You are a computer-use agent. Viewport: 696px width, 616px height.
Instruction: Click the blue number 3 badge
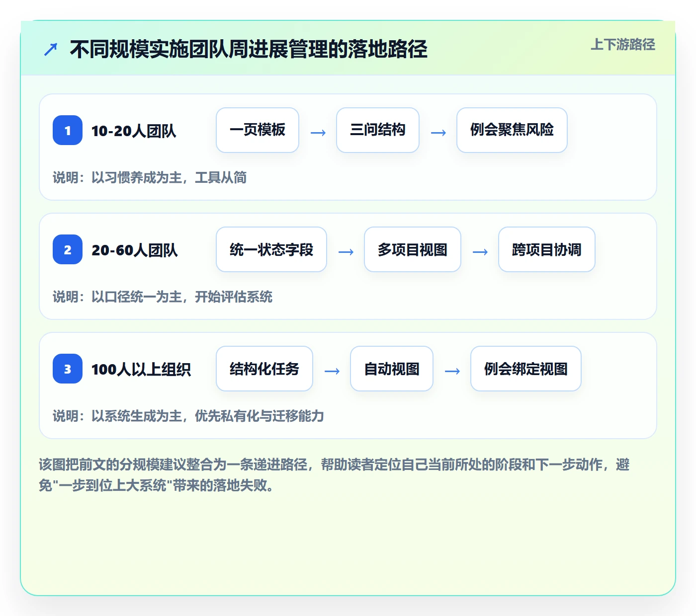68,369
